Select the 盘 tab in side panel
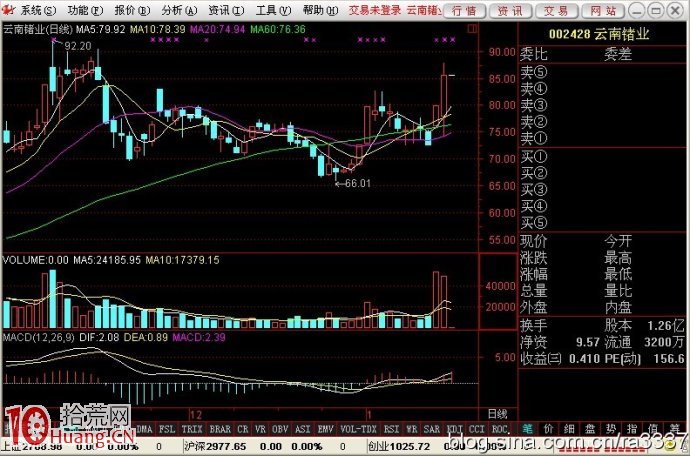 (x=590, y=429)
